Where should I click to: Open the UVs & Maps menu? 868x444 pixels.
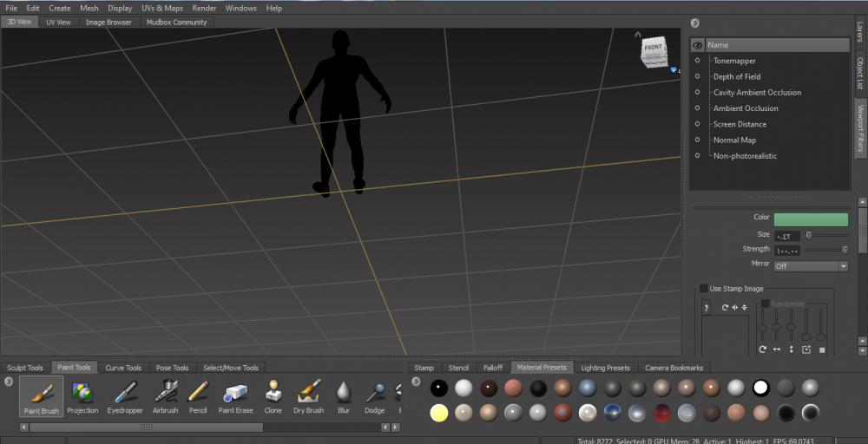(x=162, y=8)
